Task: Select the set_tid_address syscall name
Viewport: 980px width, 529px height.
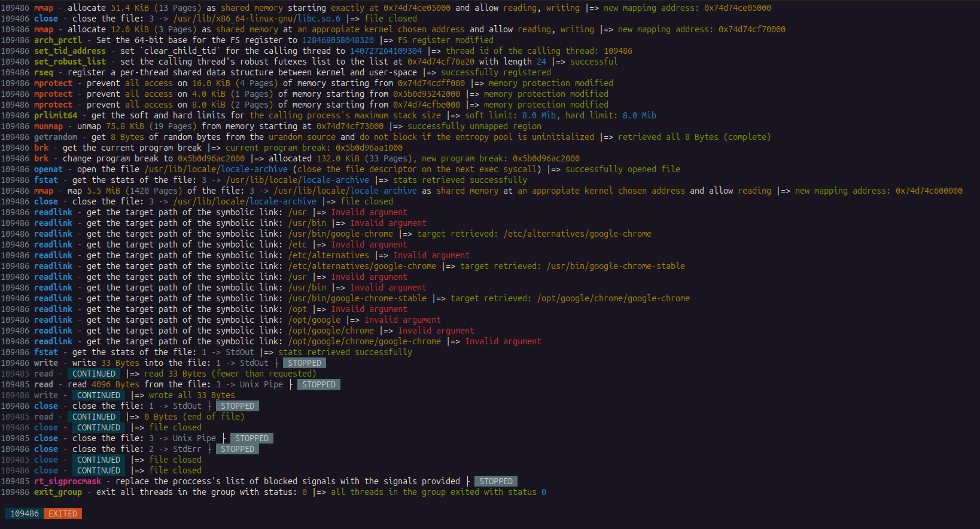Action: click(70, 51)
